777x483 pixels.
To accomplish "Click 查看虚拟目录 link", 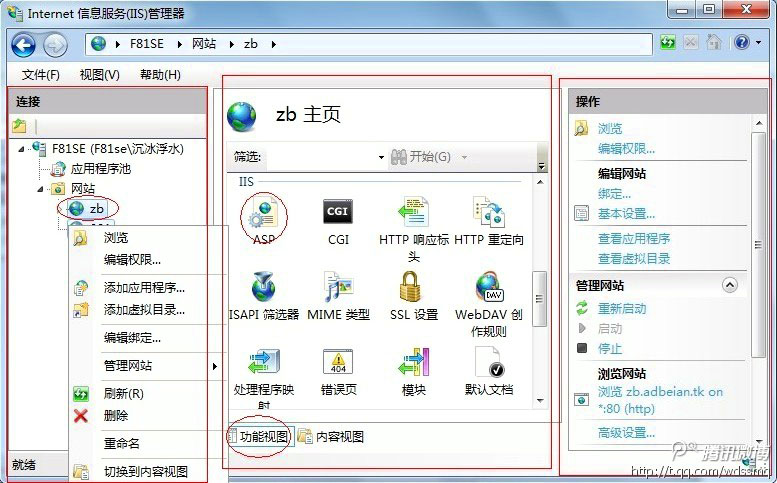I will 634,259.
